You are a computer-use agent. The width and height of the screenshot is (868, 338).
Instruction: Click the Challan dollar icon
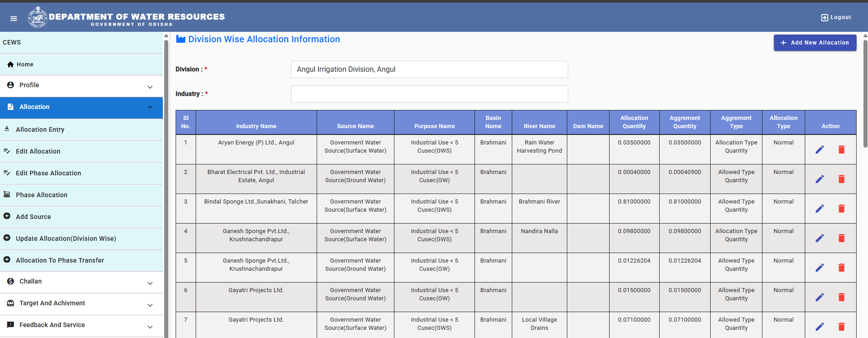(10, 281)
